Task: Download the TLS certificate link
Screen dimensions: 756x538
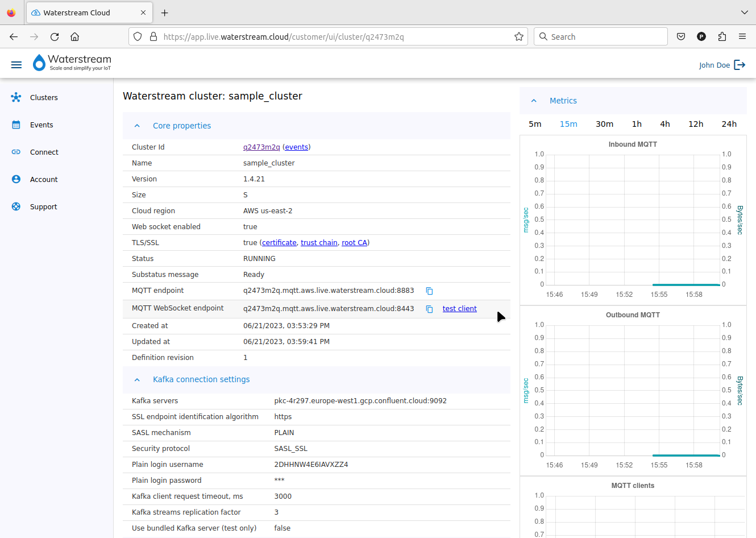Action: click(279, 242)
